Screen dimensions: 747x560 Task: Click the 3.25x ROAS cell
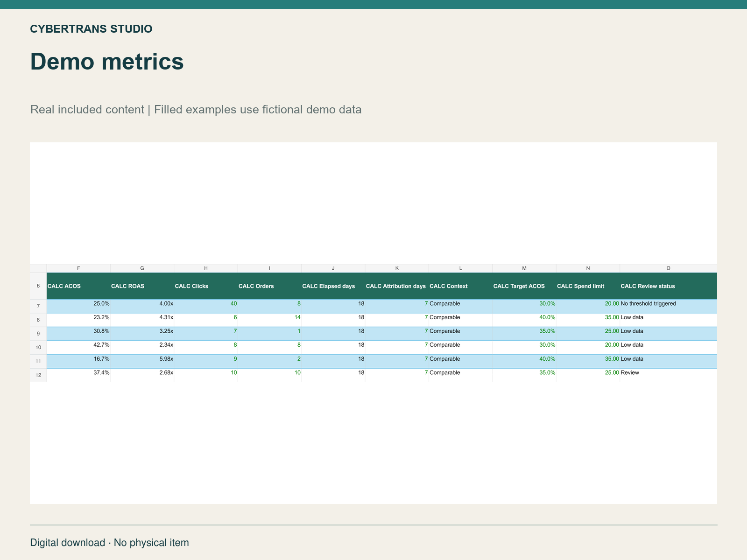142,334
